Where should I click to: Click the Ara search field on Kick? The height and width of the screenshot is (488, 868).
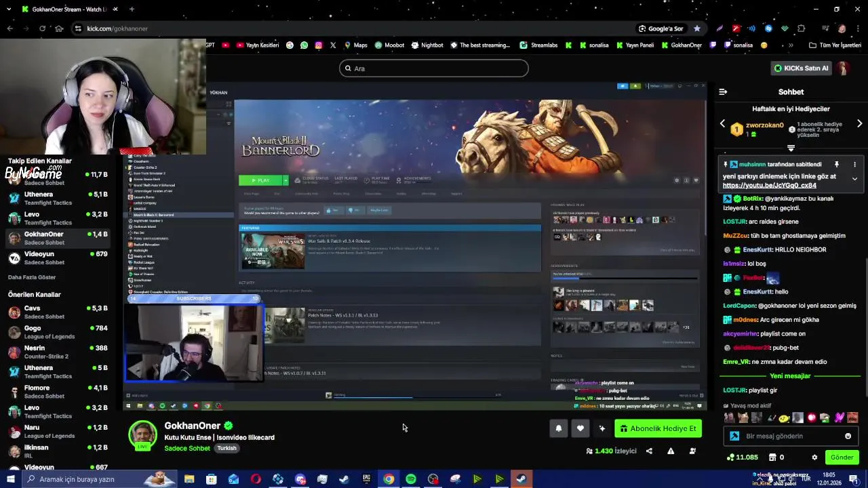coord(434,68)
